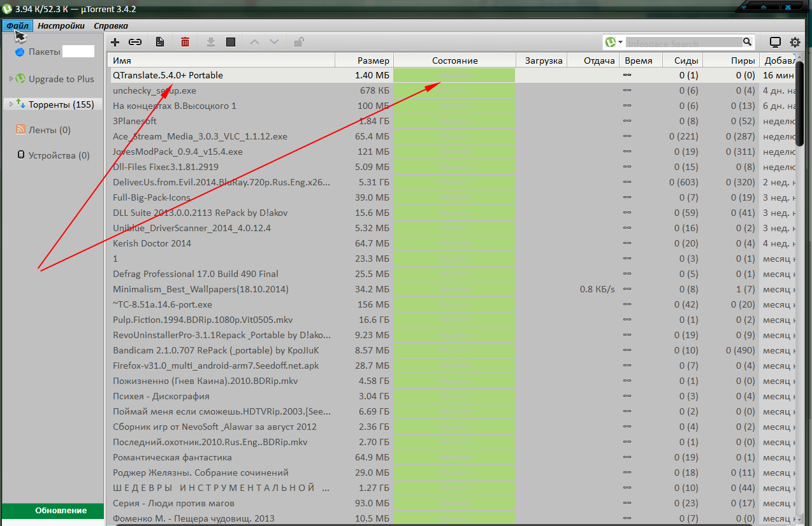The image size is (812, 526).
Task: Click the green Обновление button
Action: pyautogui.click(x=53, y=511)
